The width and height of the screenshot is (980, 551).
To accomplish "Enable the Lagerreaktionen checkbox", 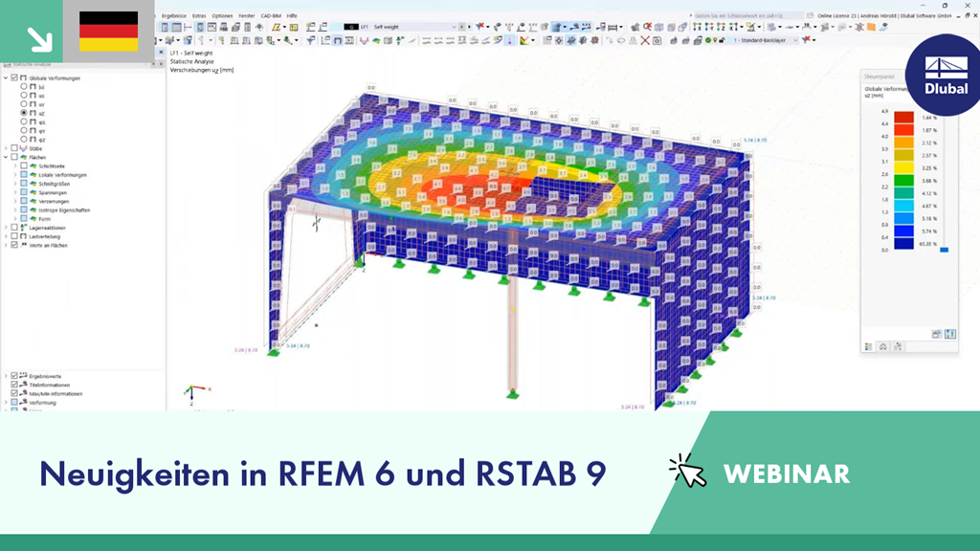I will coord(14,228).
